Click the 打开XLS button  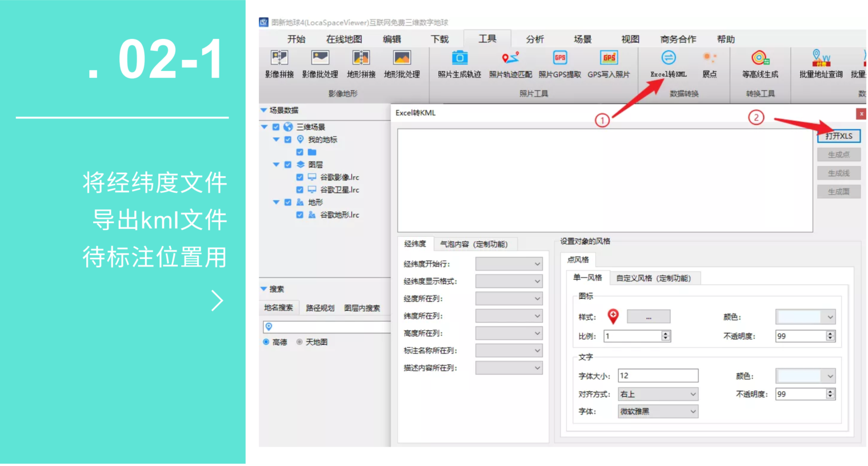pos(839,136)
